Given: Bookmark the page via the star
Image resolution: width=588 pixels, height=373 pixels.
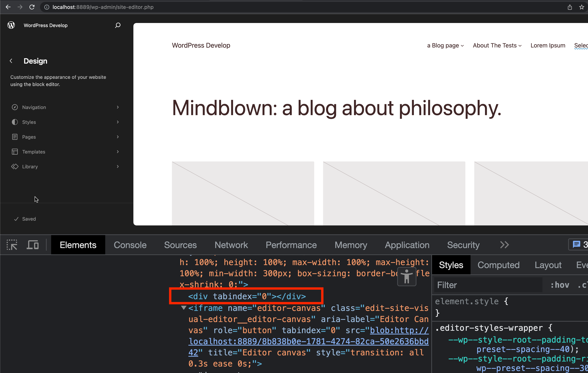Looking at the screenshot, I should click(x=582, y=7).
